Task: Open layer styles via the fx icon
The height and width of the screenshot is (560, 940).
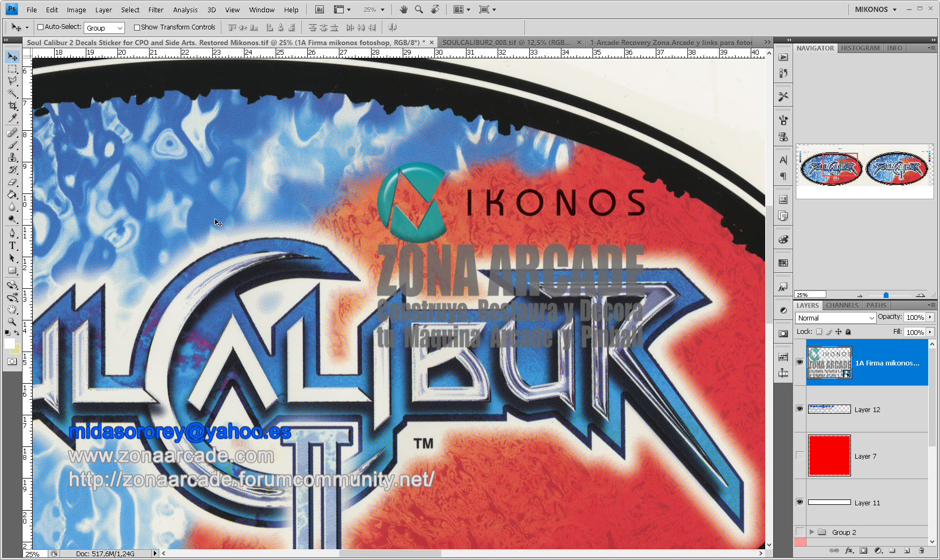Action: tap(848, 551)
